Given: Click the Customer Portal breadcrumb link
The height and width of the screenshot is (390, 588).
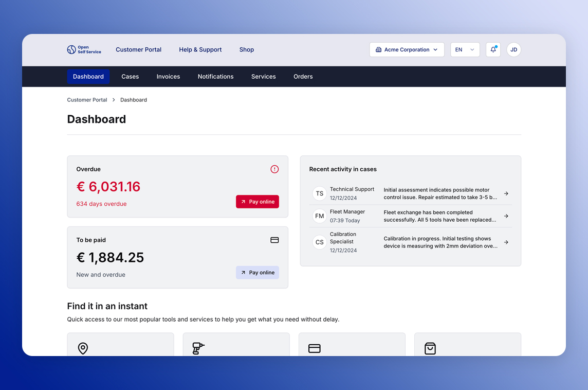Looking at the screenshot, I should point(87,100).
